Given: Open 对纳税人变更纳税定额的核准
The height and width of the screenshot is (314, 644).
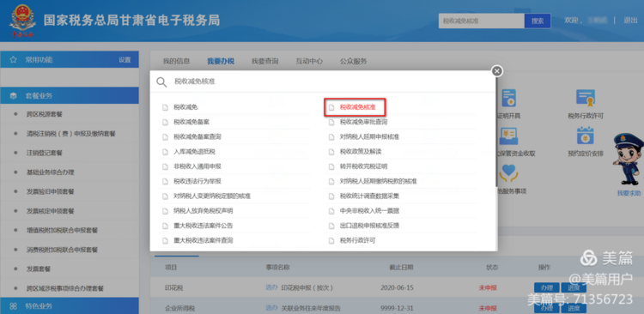Looking at the screenshot, I should pos(212,196).
